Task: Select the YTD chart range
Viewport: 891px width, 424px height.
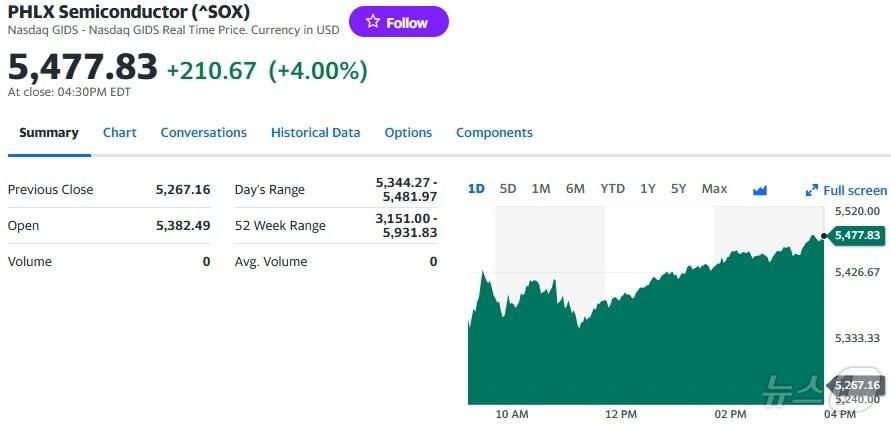Action: point(612,189)
